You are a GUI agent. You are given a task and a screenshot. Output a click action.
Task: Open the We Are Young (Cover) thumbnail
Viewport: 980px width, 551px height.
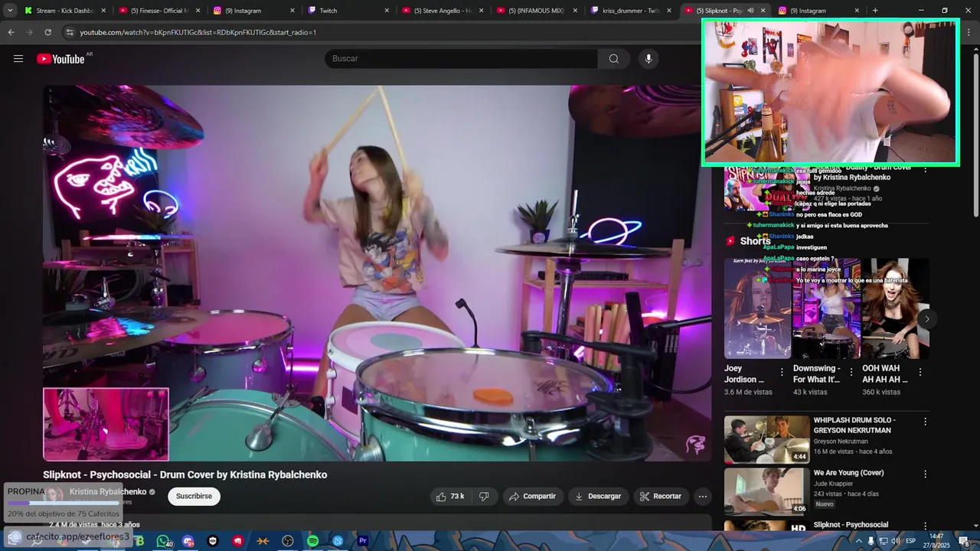766,491
